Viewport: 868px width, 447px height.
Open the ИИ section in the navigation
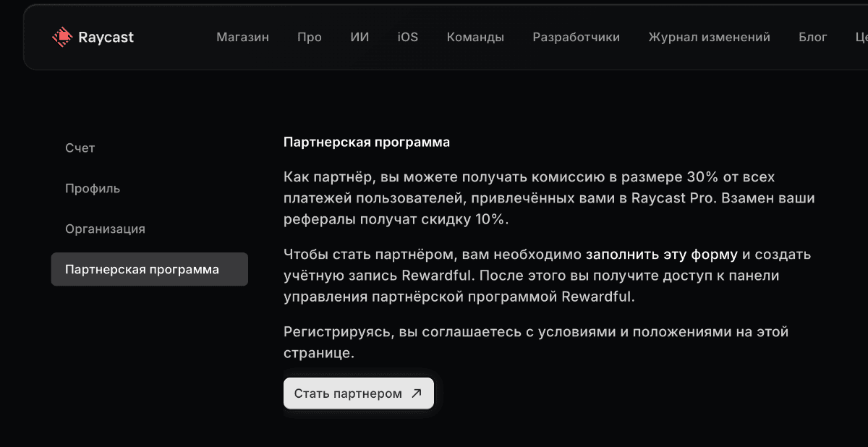pyautogui.click(x=359, y=38)
